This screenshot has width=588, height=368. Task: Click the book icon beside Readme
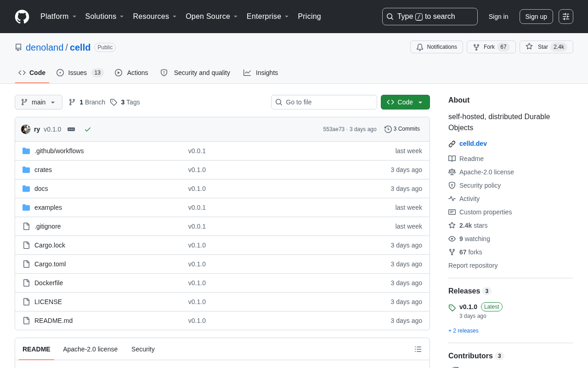(x=452, y=159)
